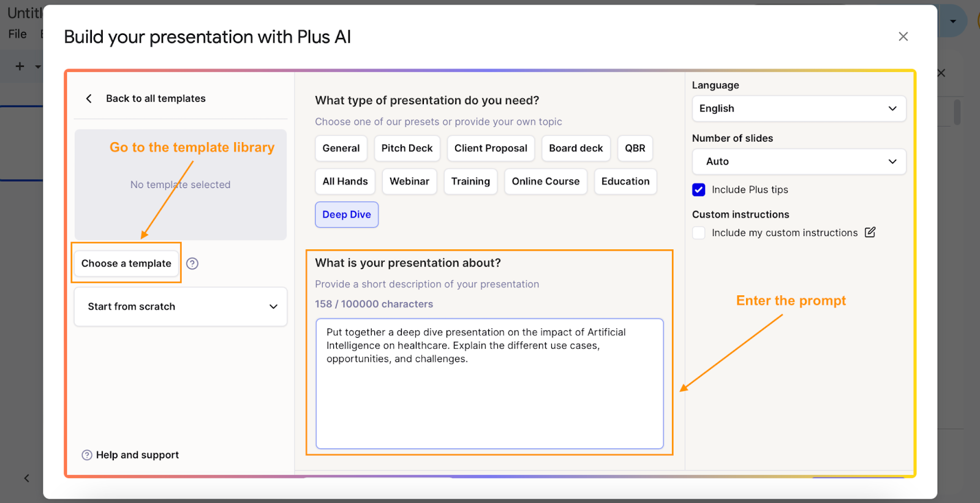The width and height of the screenshot is (980, 503).
Task: Select the Online Course preset
Action: (546, 181)
